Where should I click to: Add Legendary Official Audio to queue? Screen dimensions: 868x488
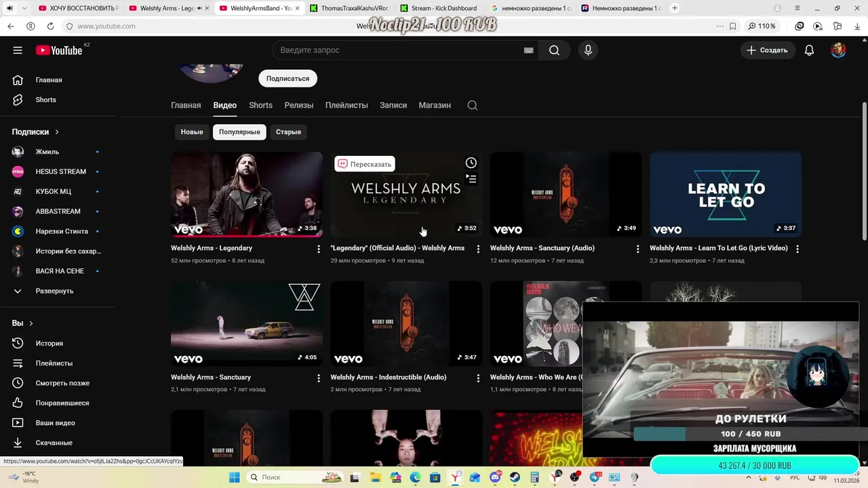[471, 179]
